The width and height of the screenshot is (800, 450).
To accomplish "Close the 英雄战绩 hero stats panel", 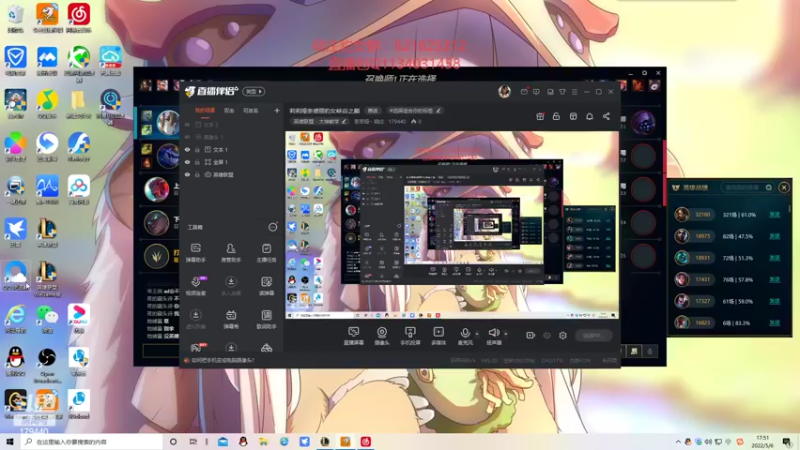I will [x=784, y=187].
